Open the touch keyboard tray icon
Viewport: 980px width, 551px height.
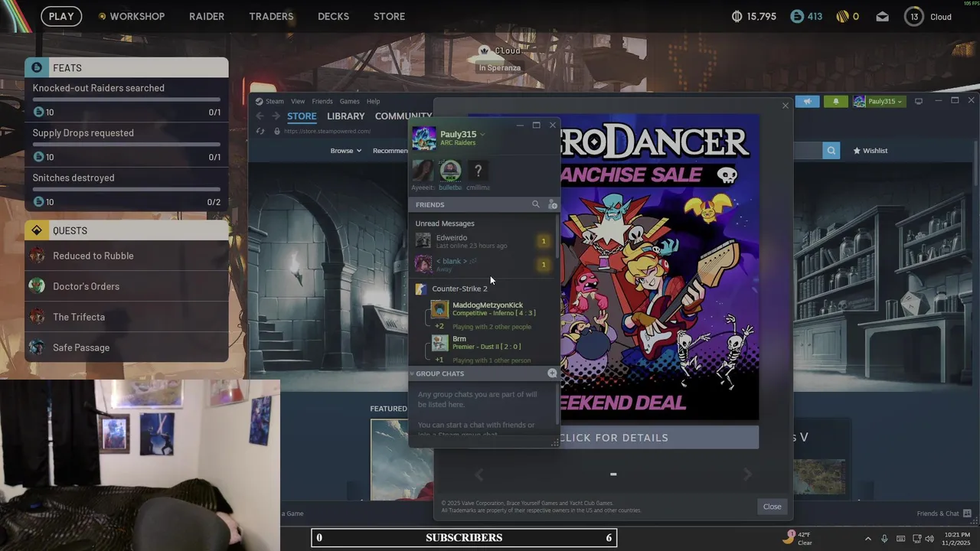tap(900, 539)
